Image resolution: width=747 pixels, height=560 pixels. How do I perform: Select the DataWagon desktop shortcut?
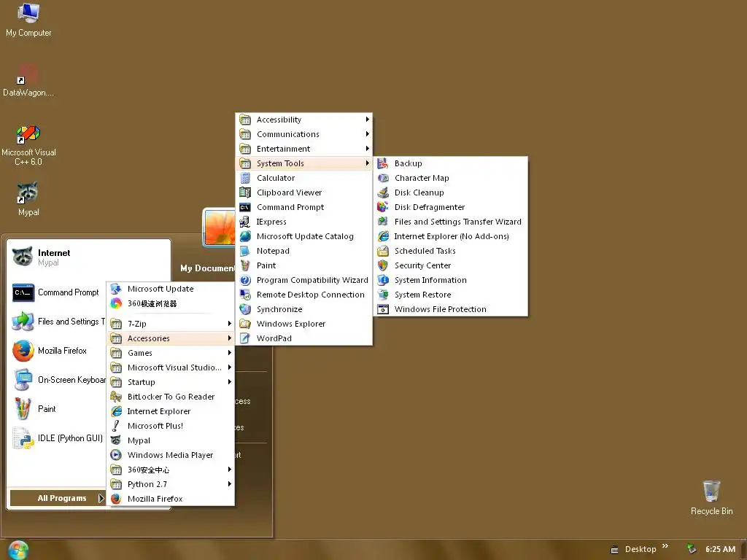pyautogui.click(x=28, y=80)
